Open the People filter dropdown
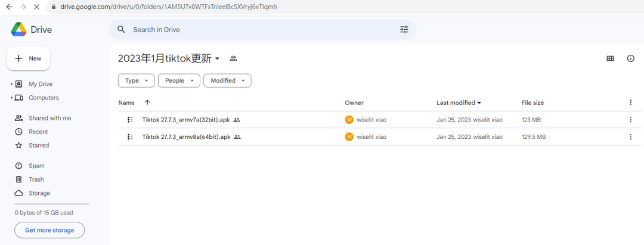The width and height of the screenshot is (644, 245). click(x=179, y=81)
